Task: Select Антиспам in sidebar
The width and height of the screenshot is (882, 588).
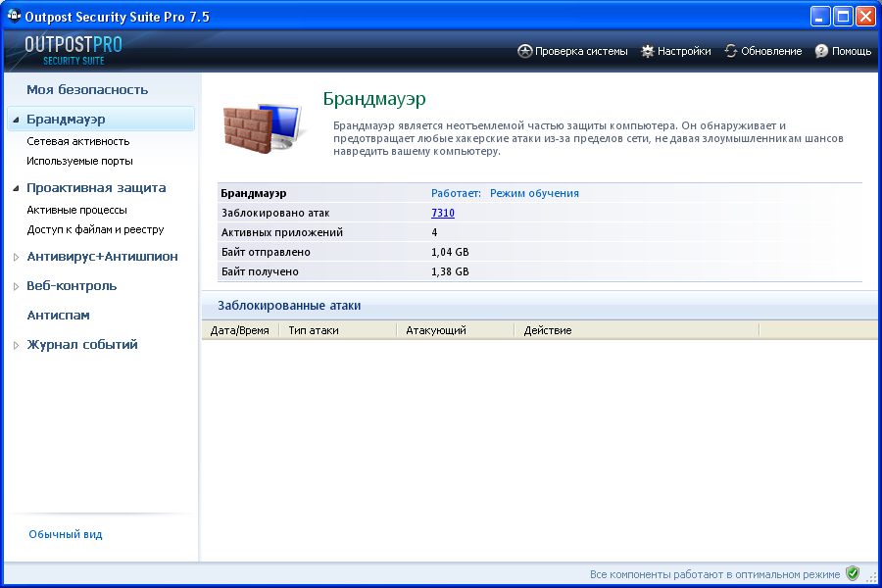Action: click(x=59, y=316)
